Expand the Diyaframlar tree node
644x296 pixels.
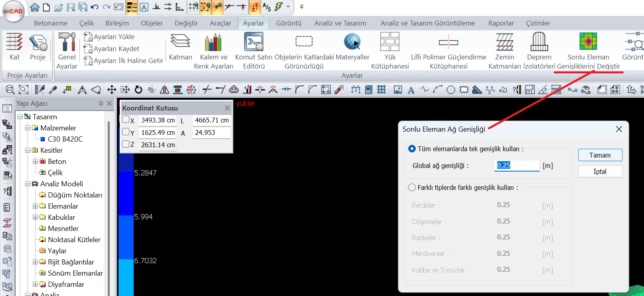[36, 284]
